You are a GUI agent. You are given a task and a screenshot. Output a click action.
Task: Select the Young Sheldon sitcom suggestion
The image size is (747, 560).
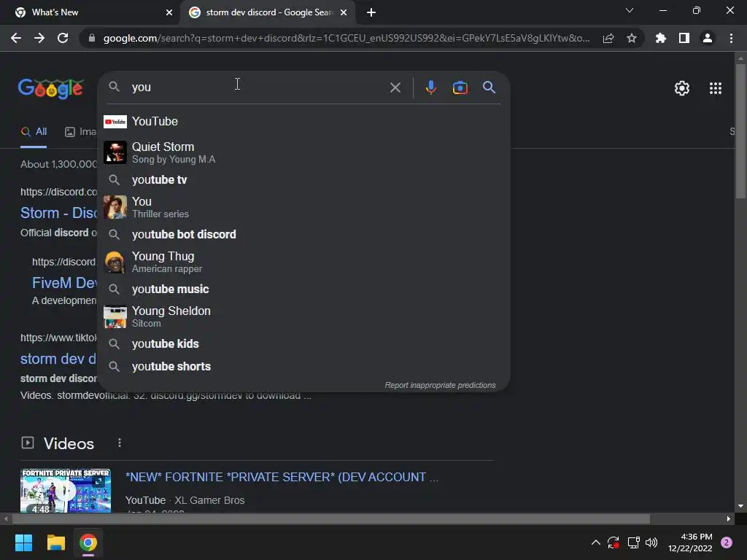pos(303,316)
